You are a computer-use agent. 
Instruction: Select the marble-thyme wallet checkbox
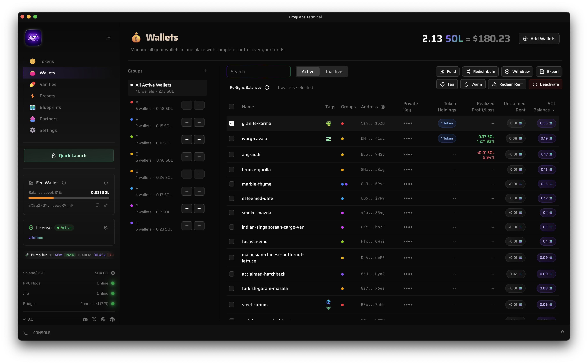232,184
